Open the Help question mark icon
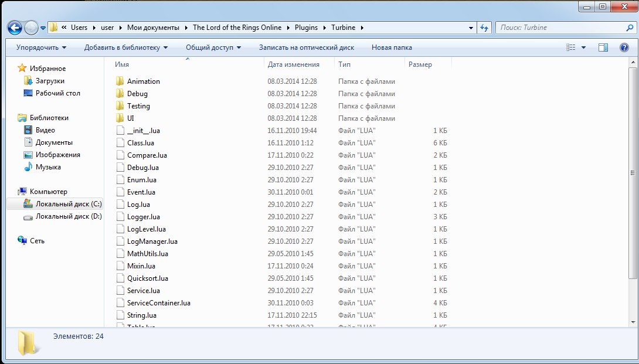The image size is (639, 364). [x=624, y=47]
